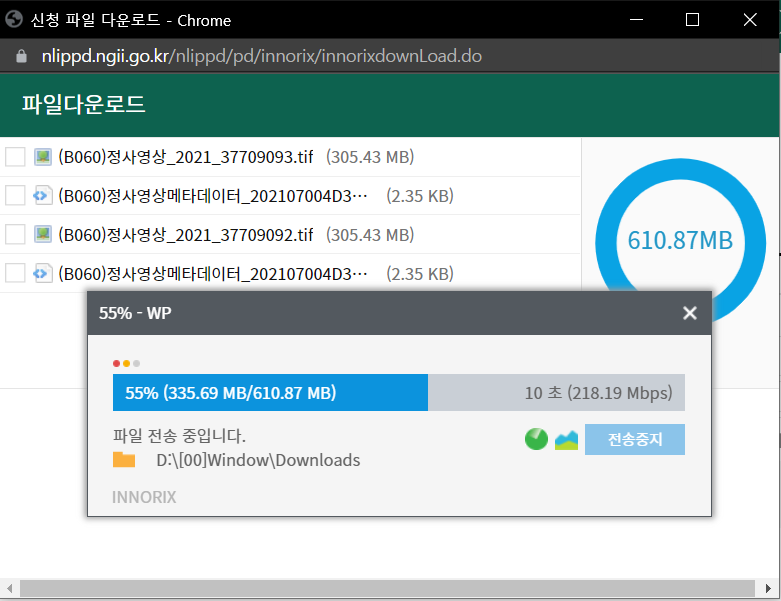Click the URL nlippd.ngii.go.kr address field
This screenshot has height=601, width=781.
(261, 56)
